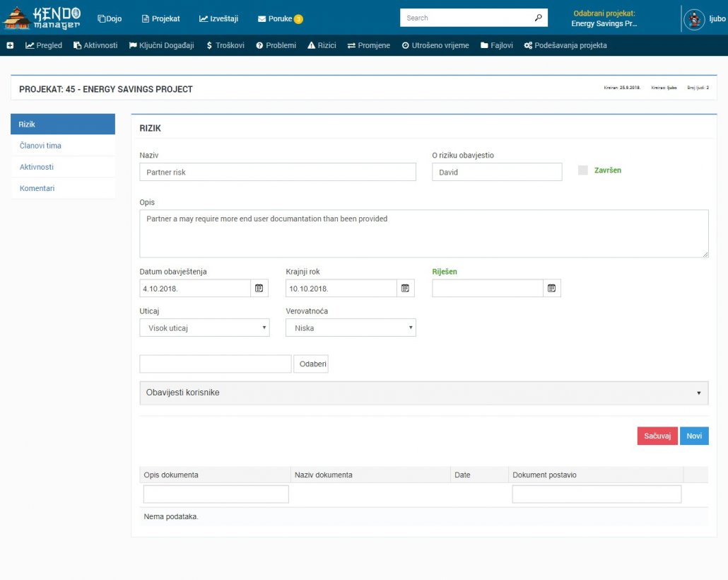
Task: Open Podešavanja projekta settings
Action: (x=565, y=45)
